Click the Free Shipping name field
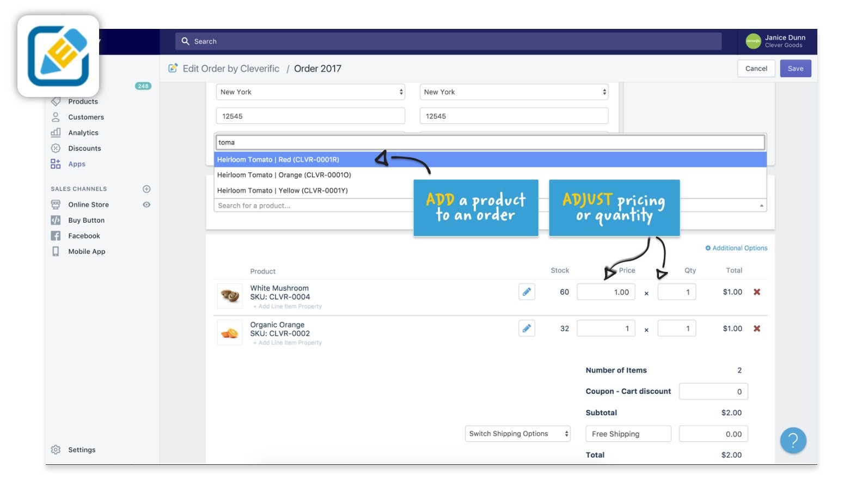Image resolution: width=868 pixels, height=497 pixels. point(628,434)
